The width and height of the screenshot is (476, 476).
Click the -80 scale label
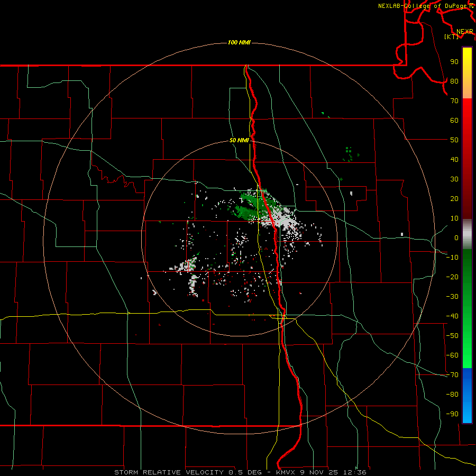click(452, 395)
